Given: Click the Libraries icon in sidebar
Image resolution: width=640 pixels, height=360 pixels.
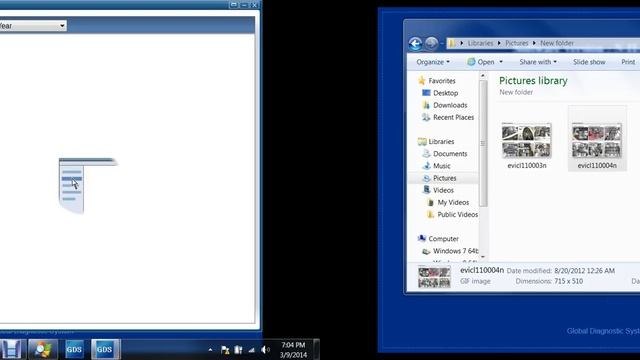Looking at the screenshot, I should tap(422, 142).
